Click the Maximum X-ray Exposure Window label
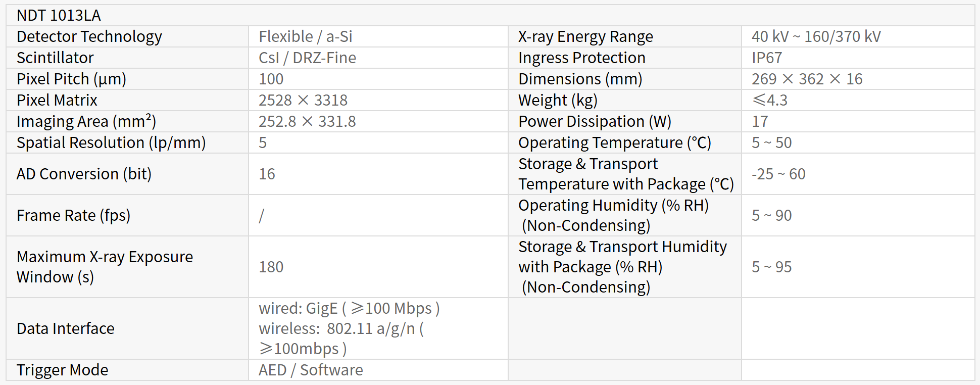980x385 pixels. coord(105,267)
